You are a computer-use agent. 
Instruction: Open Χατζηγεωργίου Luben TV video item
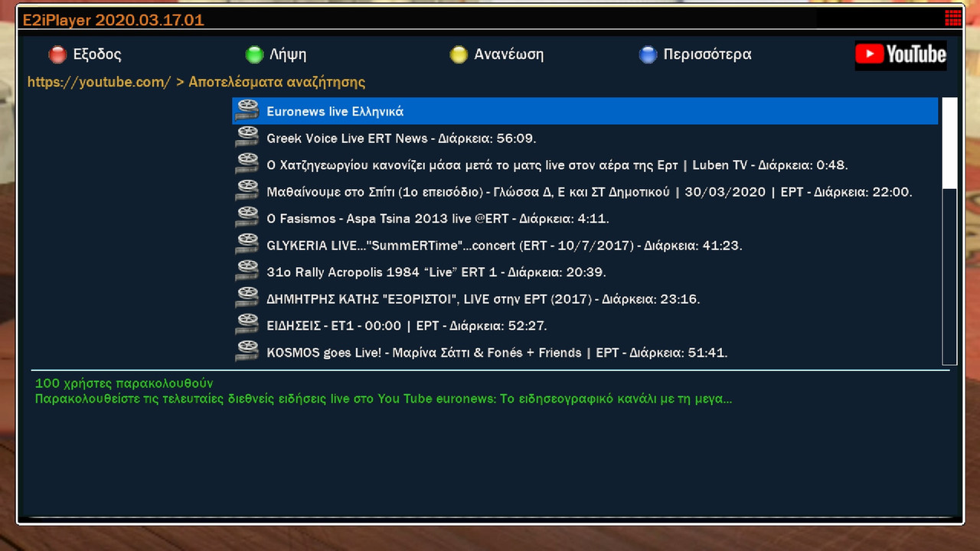pos(585,165)
